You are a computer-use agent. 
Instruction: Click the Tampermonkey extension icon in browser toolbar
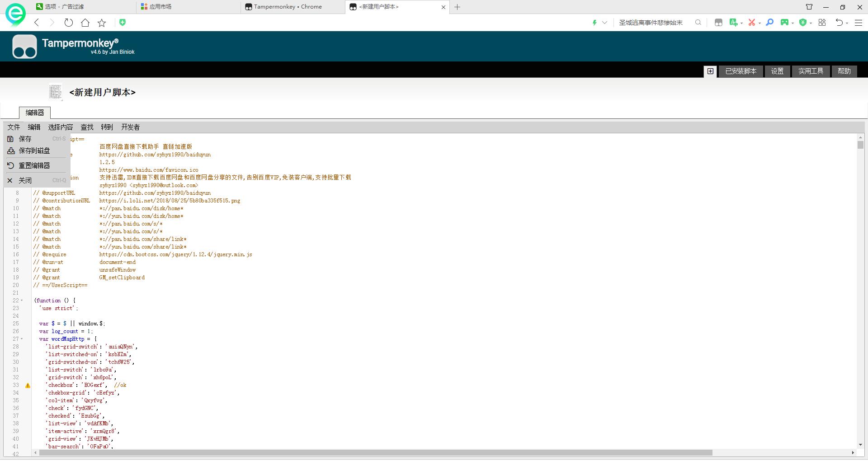click(x=718, y=23)
